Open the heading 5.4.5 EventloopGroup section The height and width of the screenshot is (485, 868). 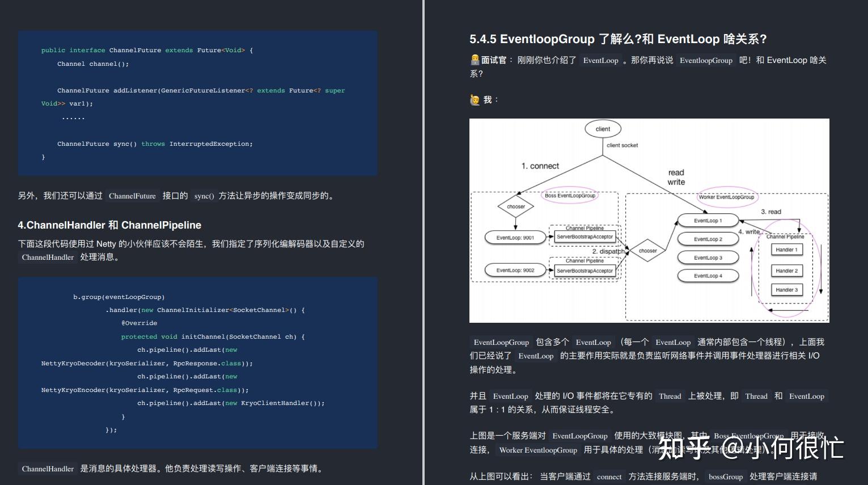pos(616,39)
